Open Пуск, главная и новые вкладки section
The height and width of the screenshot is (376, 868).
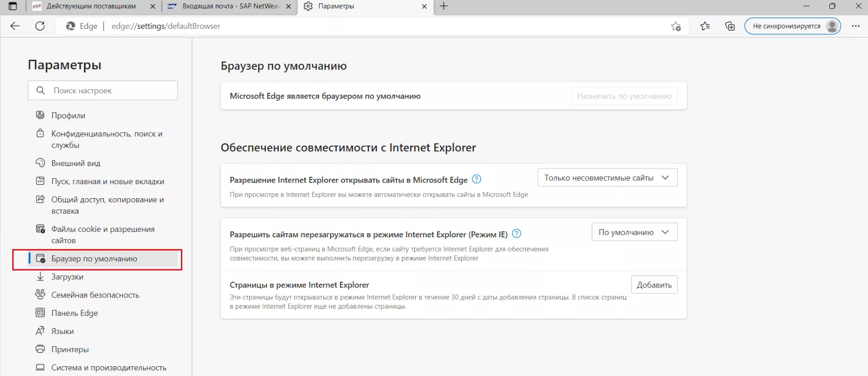coord(103,181)
